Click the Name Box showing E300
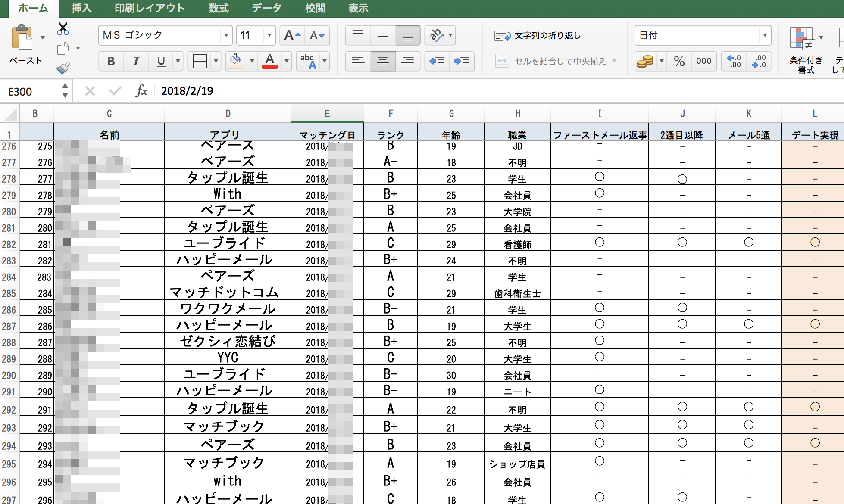The image size is (844, 504). [x=30, y=91]
